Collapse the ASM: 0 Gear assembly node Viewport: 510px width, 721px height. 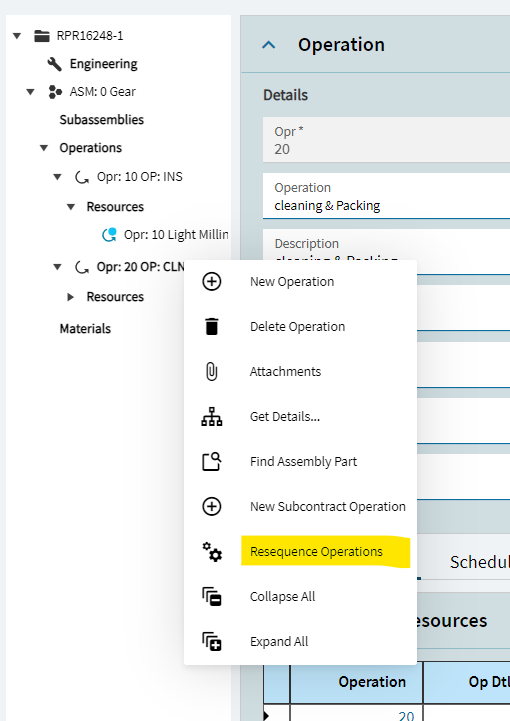30,92
